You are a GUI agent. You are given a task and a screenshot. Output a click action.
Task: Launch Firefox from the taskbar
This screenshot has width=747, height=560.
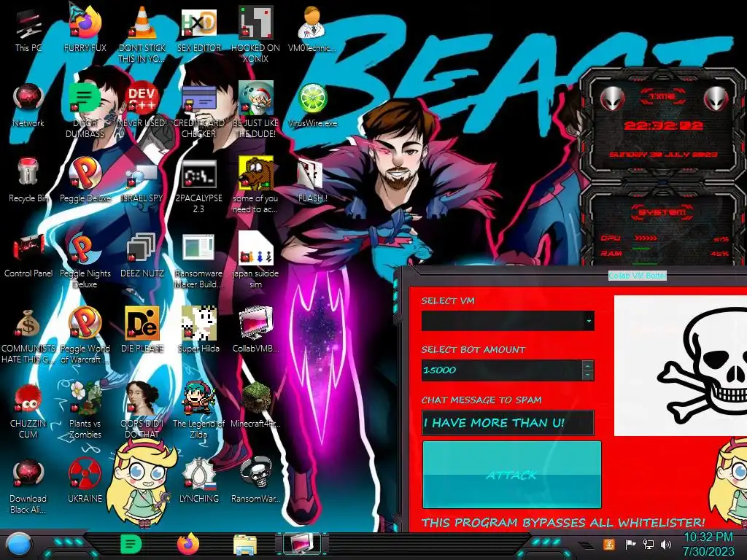[188, 544]
